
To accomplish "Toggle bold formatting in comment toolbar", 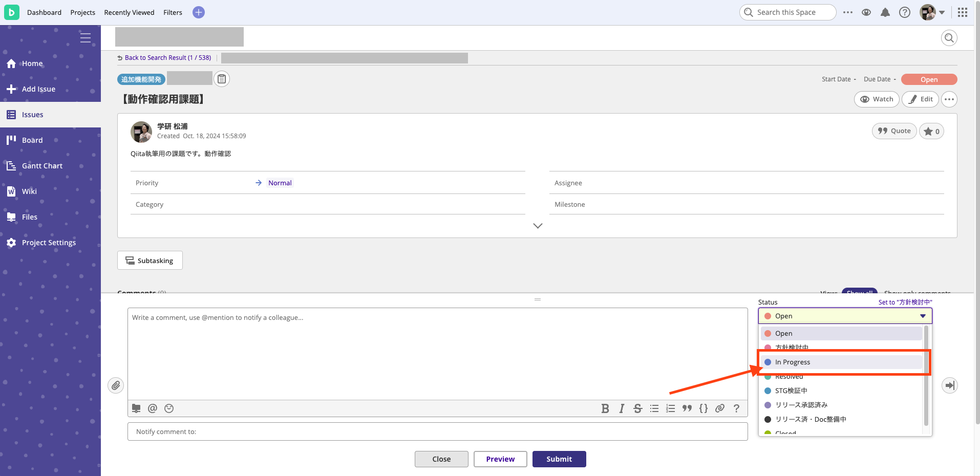I will (x=605, y=408).
